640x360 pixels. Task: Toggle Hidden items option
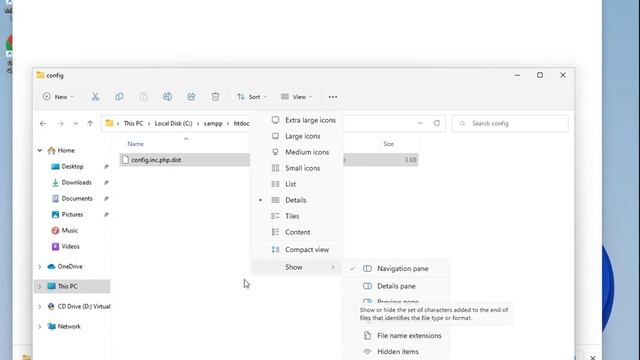pyautogui.click(x=395, y=351)
